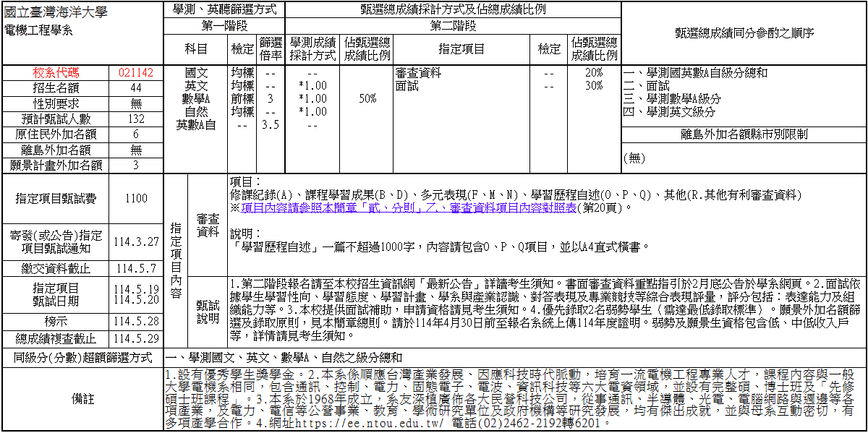Select the value 6 for 原住民外加名額
This screenshot has width=868, height=433.
136,134
